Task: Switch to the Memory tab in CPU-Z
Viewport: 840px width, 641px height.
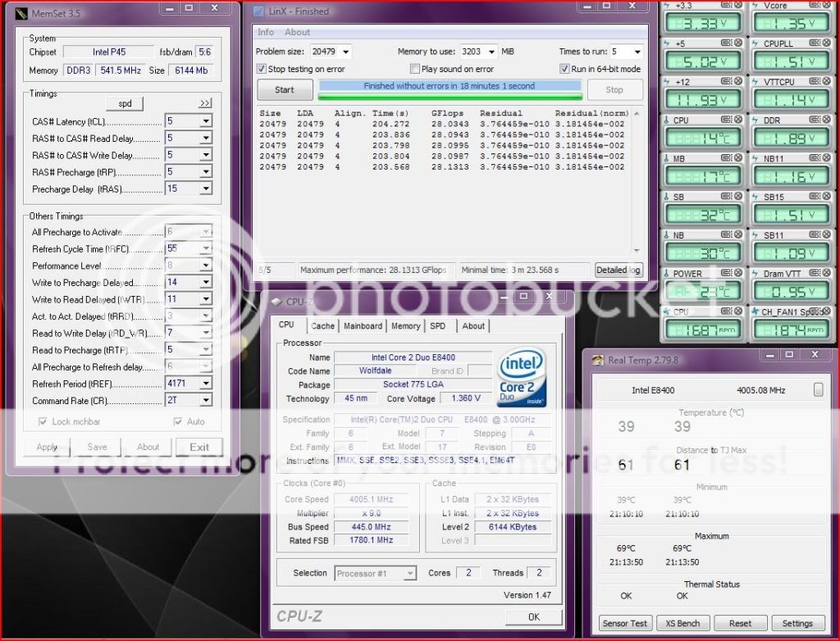Action: pyautogui.click(x=405, y=325)
